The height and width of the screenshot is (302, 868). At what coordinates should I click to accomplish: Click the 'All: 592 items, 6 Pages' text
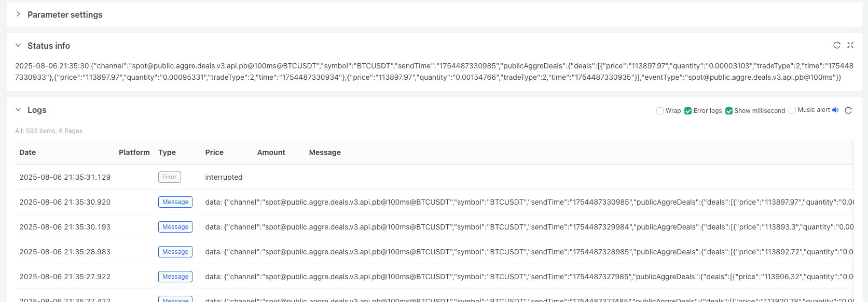pos(49,131)
